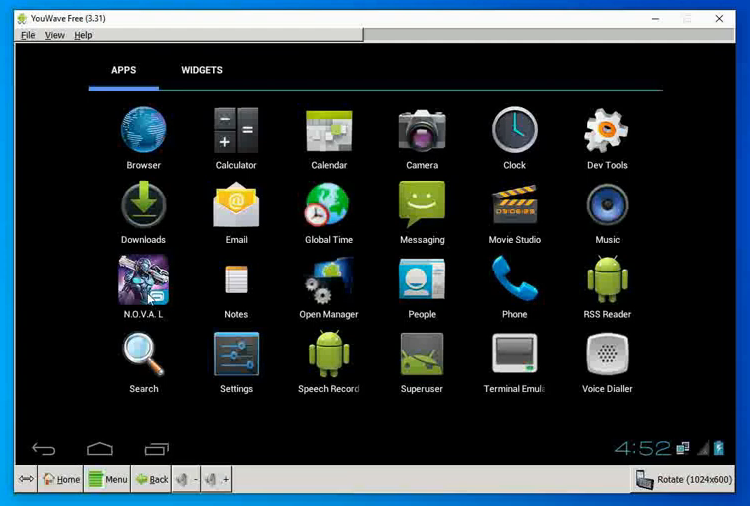
Task: Open the Browser app
Action: (143, 130)
